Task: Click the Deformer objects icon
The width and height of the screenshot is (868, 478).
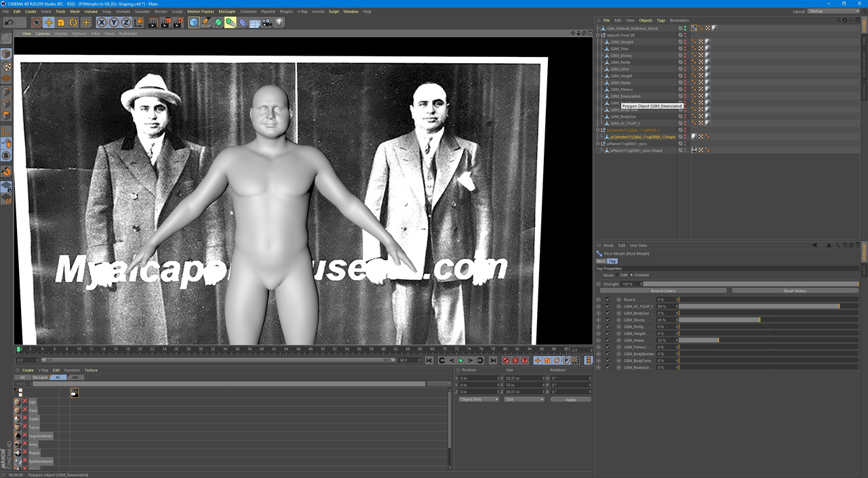Action: 243,22
